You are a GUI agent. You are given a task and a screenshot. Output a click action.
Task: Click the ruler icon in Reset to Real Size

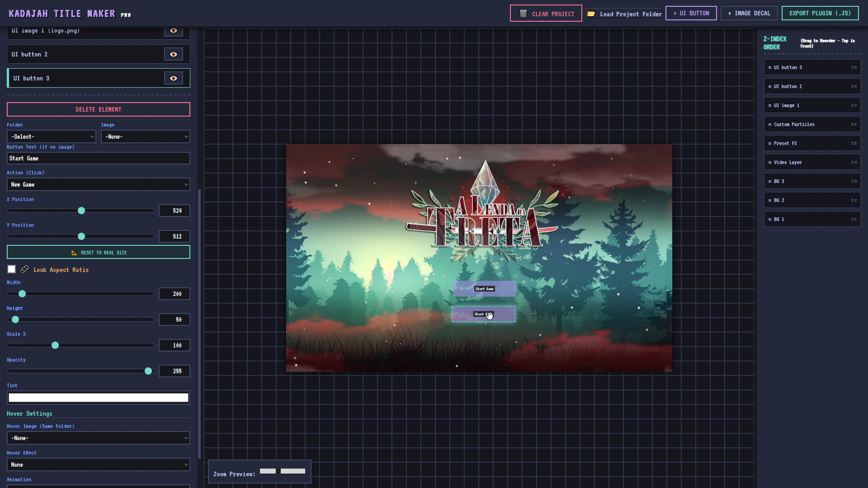(x=74, y=253)
